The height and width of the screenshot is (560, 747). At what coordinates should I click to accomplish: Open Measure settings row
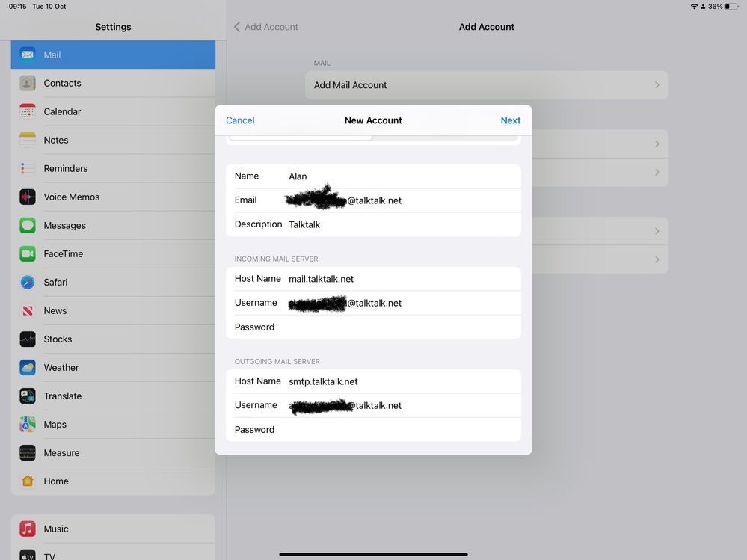click(x=113, y=453)
